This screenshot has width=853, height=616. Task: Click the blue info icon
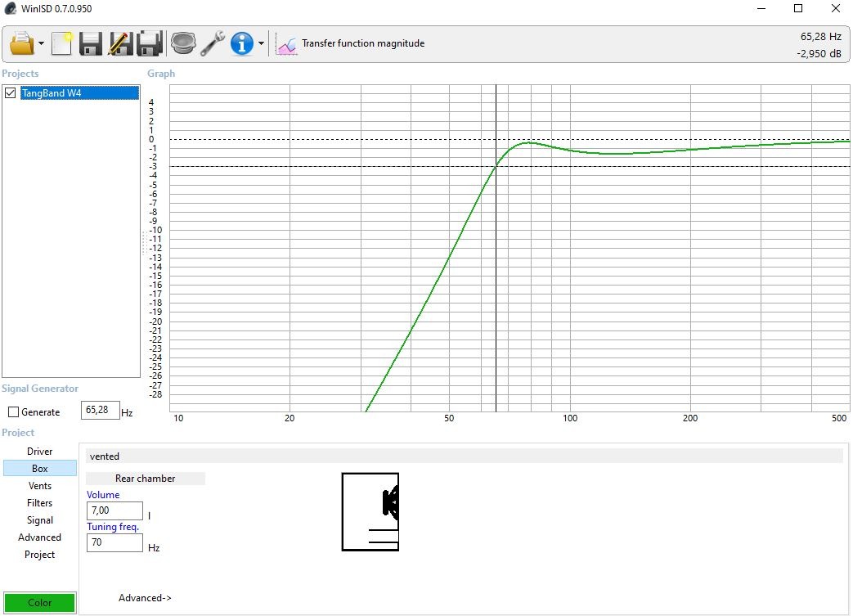[241, 43]
